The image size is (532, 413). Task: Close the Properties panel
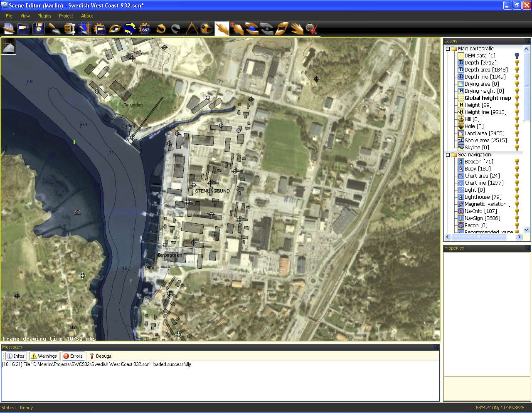tap(527, 248)
